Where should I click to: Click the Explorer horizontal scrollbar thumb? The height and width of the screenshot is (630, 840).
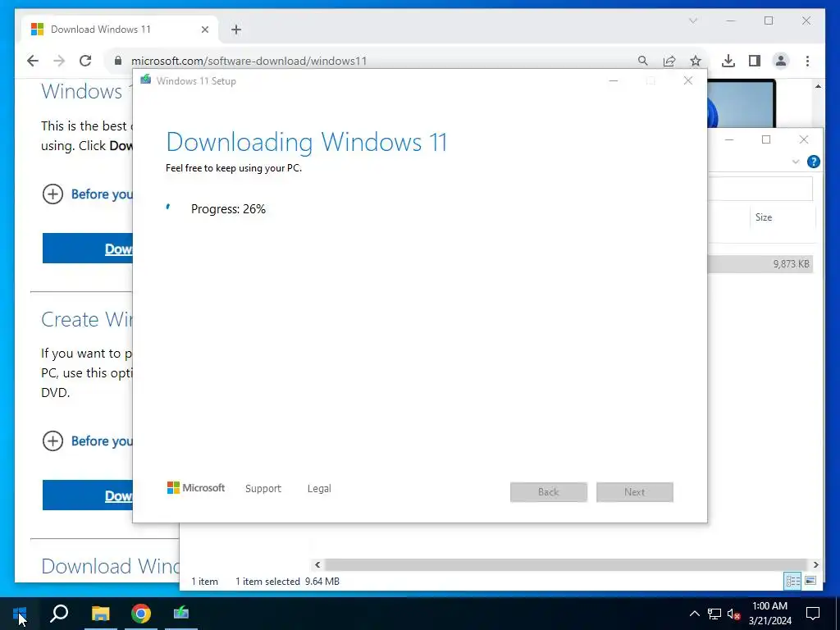566,564
